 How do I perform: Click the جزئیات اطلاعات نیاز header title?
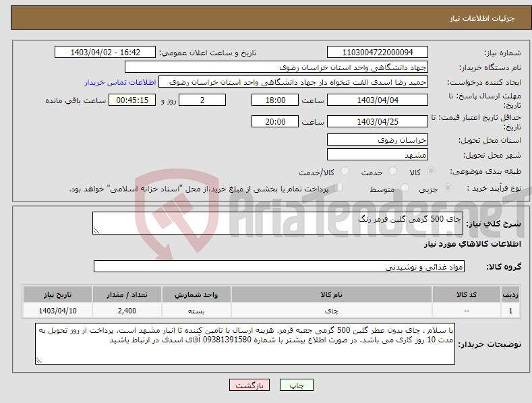482,18
